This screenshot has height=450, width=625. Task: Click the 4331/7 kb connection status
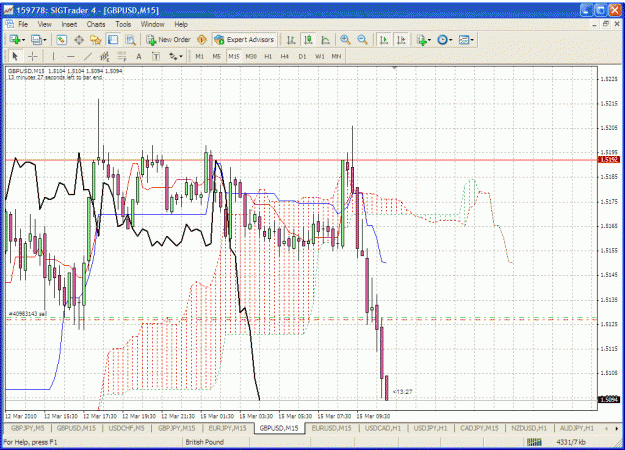pos(571,442)
